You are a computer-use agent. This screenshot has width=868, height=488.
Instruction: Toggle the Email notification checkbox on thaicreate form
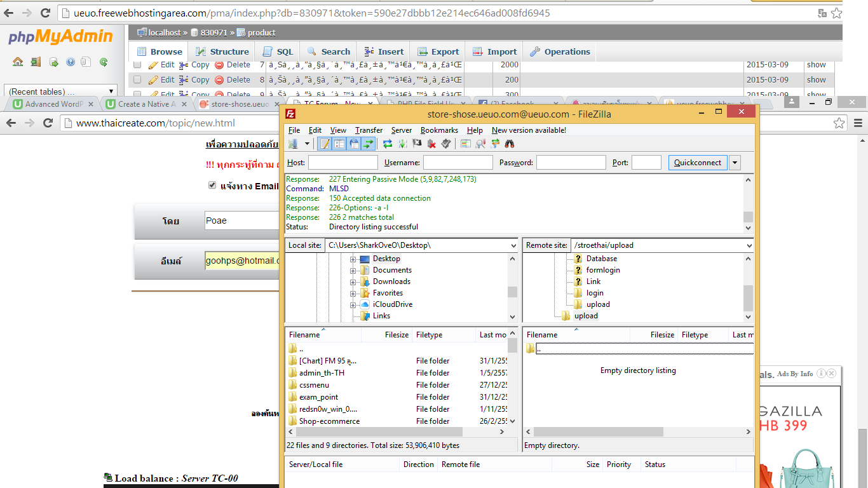click(212, 186)
